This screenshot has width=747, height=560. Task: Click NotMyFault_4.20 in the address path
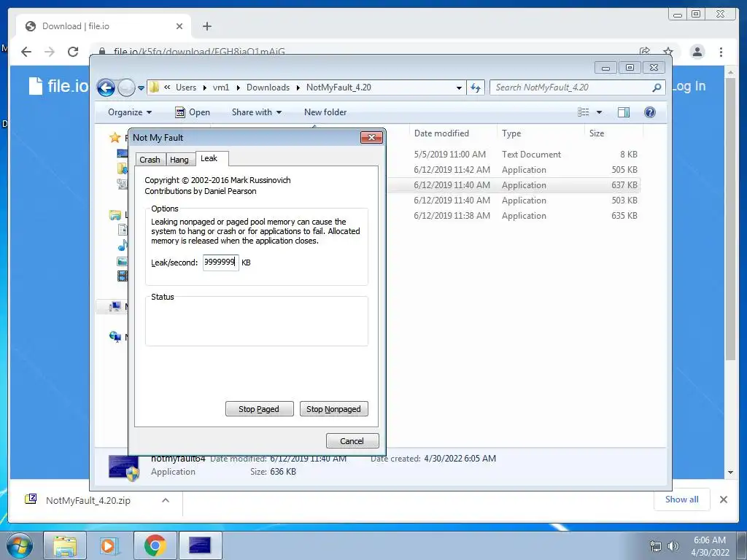coord(338,87)
